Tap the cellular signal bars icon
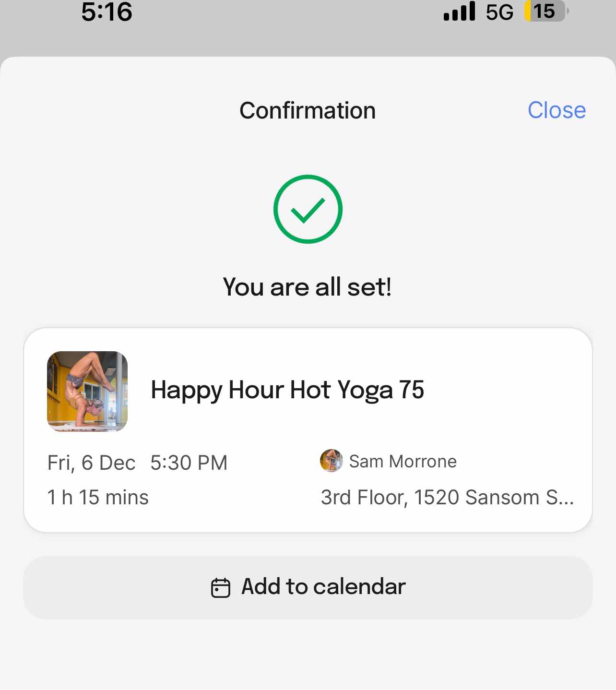This screenshot has height=690, width=616. point(459,12)
